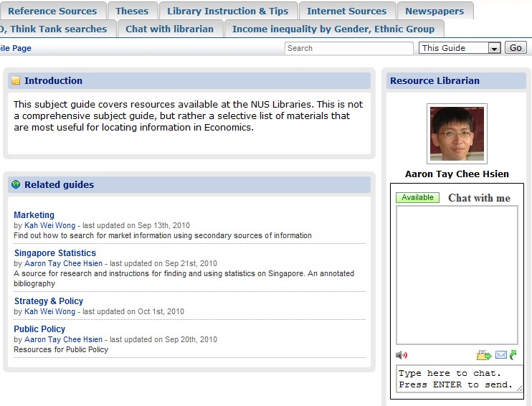The width and height of the screenshot is (532, 406).
Task: Click the Related guides globe icon
Action: 16,184
